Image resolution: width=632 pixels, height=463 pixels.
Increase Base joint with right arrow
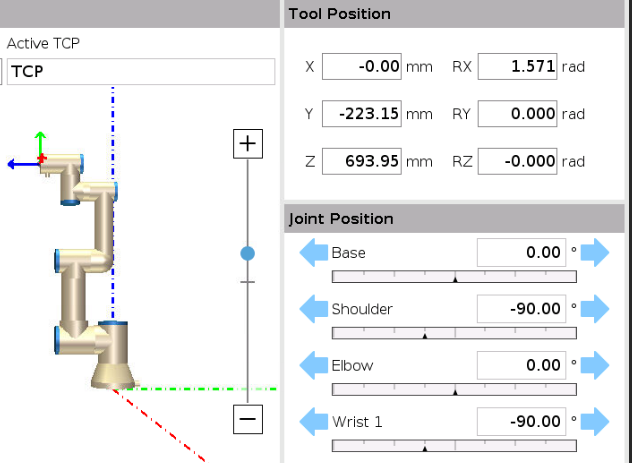click(595, 253)
